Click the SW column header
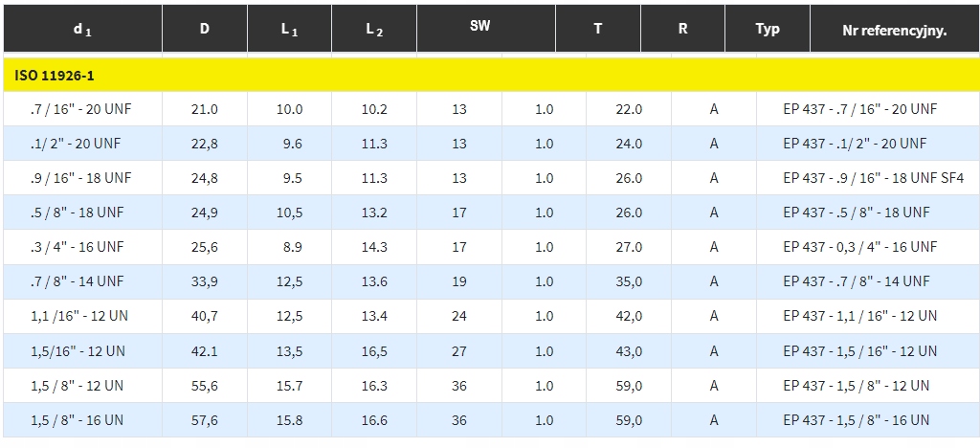 click(480, 26)
